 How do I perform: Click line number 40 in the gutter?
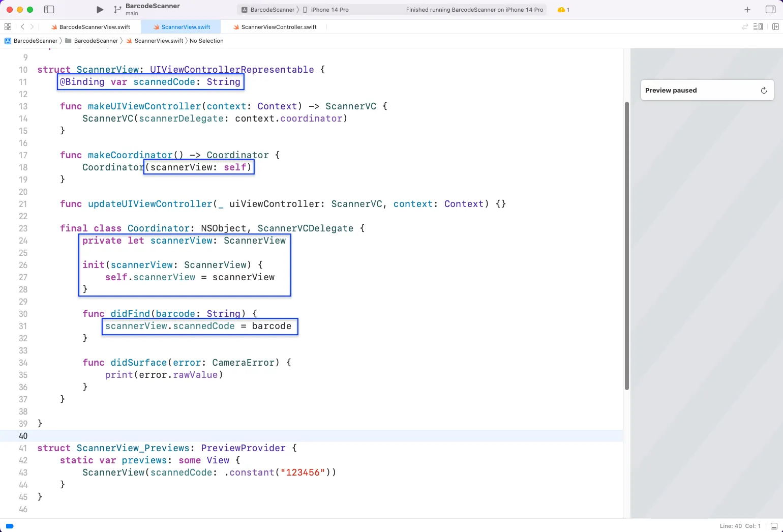(23, 436)
